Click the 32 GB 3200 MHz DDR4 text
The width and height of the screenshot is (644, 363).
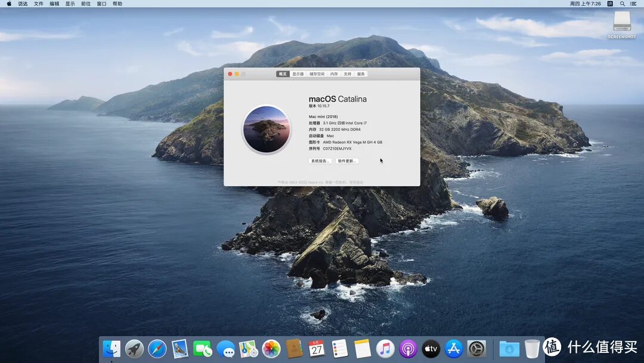pos(340,130)
